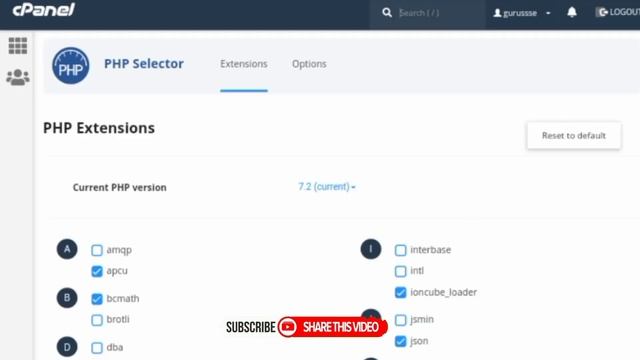Click the letter A group badge

pos(67,249)
